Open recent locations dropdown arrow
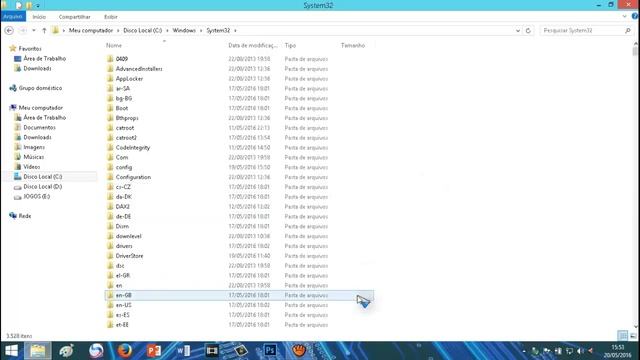This screenshot has width=640, height=360. [34, 31]
